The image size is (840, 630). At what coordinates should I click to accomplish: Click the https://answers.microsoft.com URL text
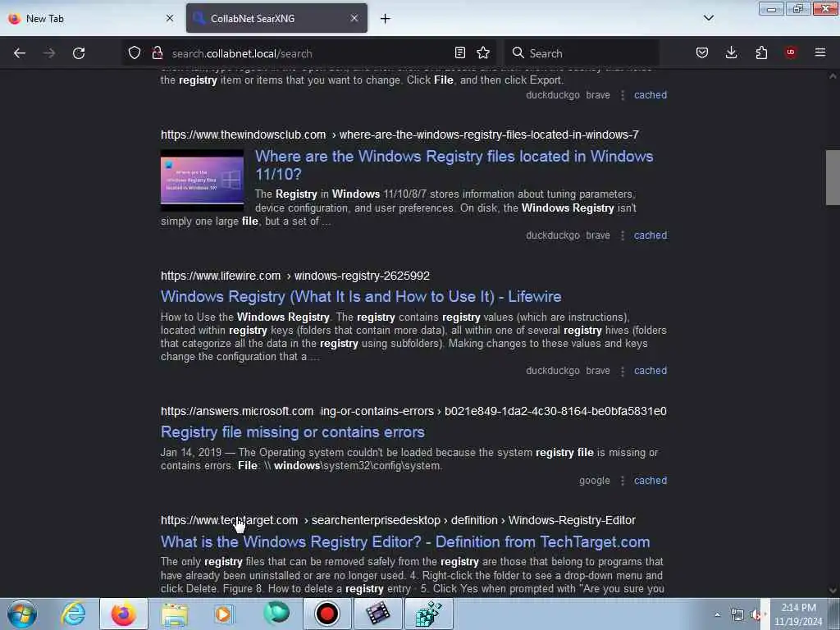237,412
